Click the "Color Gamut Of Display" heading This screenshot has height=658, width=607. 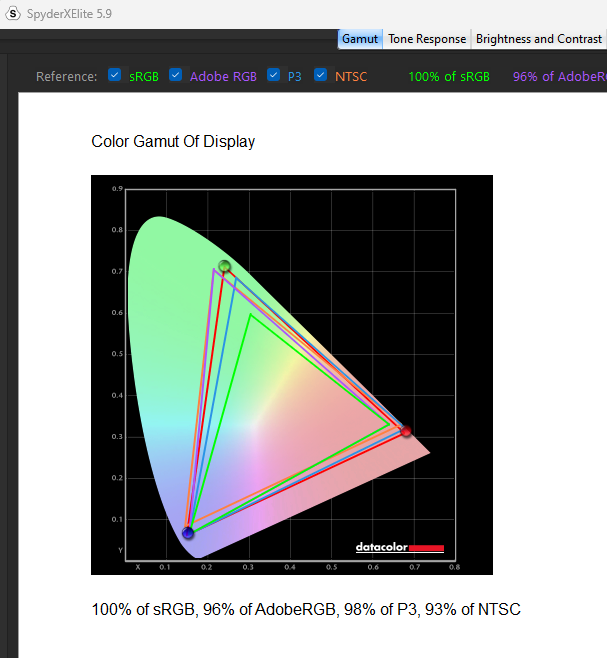173,141
